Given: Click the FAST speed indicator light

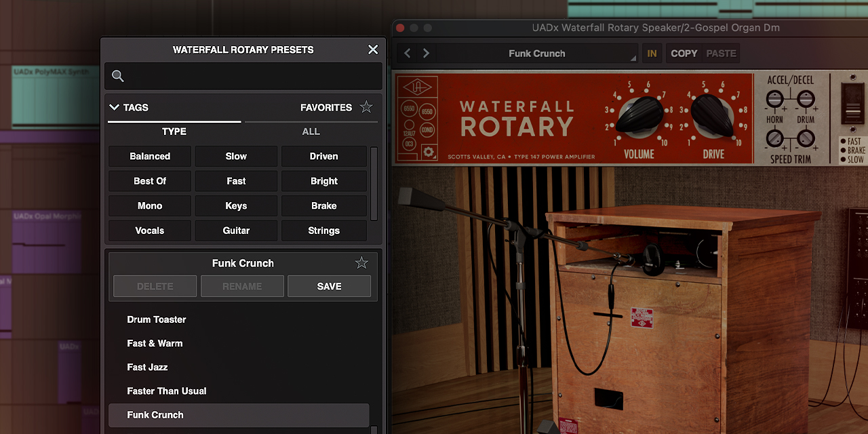Looking at the screenshot, I should pos(844,142).
